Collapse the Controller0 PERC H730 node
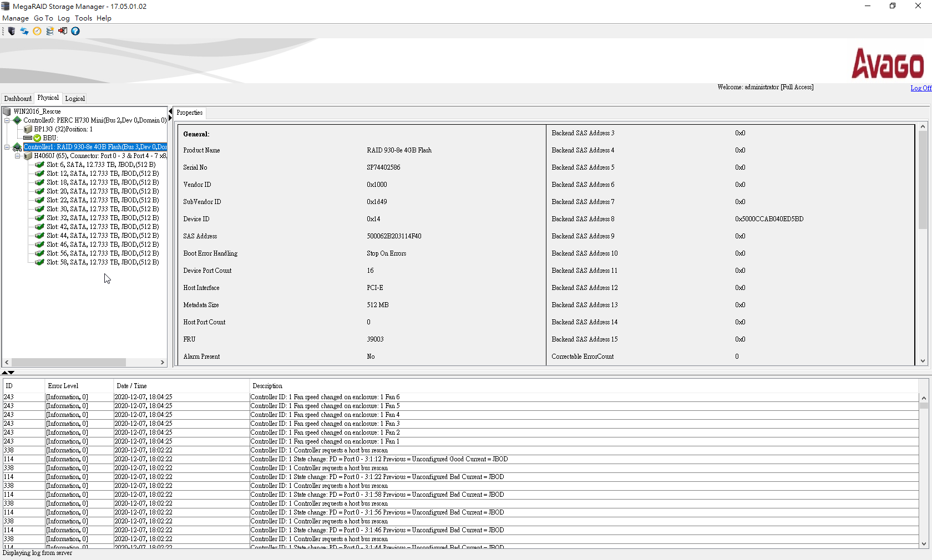The image size is (932, 560). click(7, 120)
